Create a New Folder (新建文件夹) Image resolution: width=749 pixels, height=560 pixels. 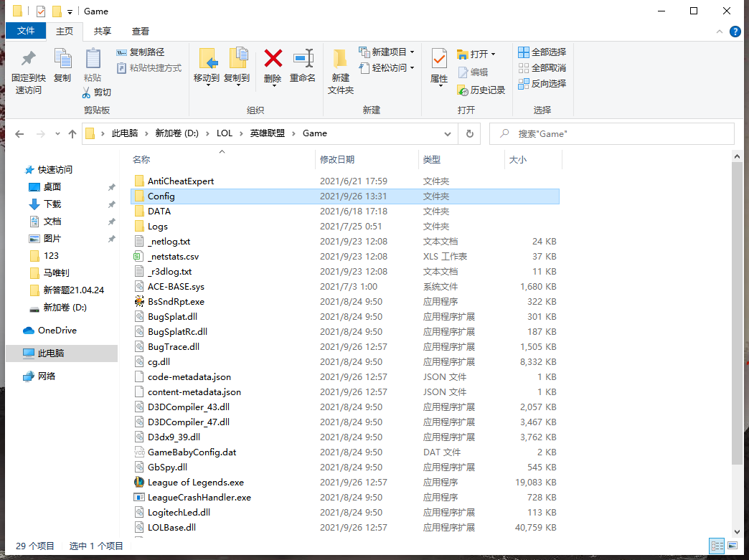tap(341, 72)
